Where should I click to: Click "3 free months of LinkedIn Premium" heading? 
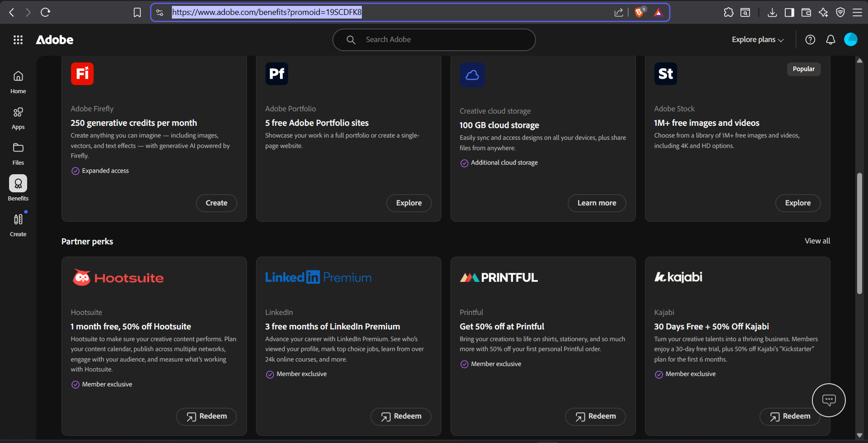(333, 327)
